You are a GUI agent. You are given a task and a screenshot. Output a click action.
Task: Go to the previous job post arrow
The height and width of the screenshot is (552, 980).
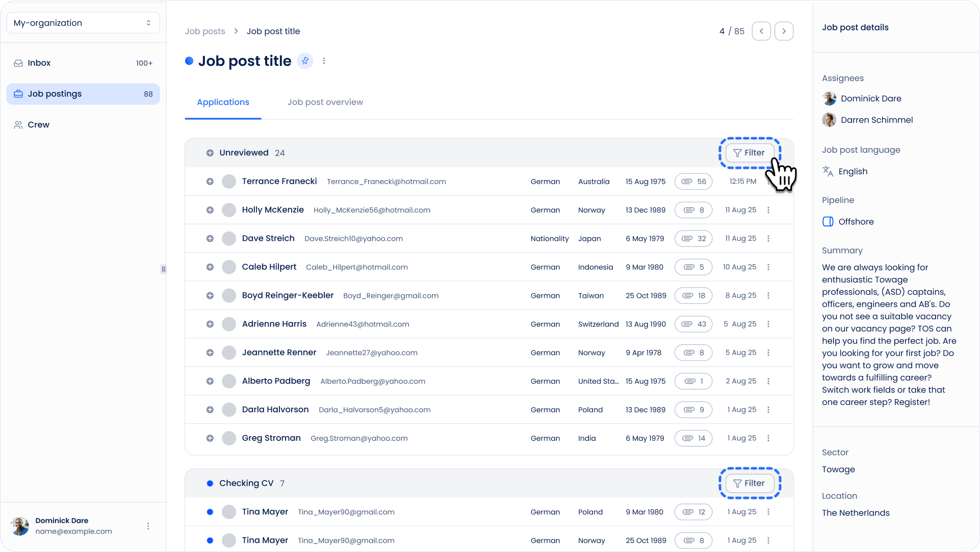tap(761, 31)
